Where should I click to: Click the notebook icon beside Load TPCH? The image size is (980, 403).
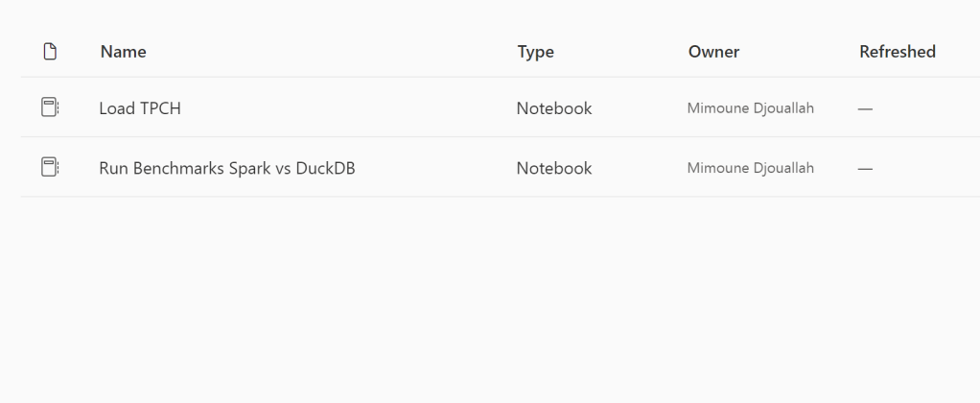point(49,108)
